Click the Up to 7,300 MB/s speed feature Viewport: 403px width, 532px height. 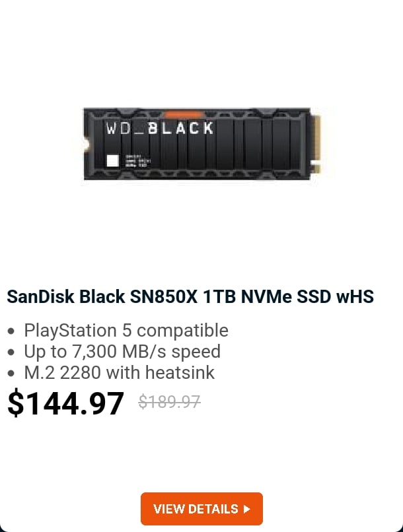[x=122, y=351]
